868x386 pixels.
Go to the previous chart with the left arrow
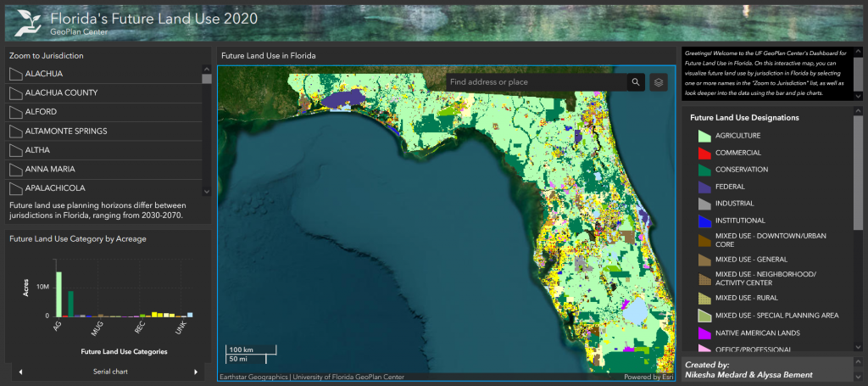[x=20, y=372]
